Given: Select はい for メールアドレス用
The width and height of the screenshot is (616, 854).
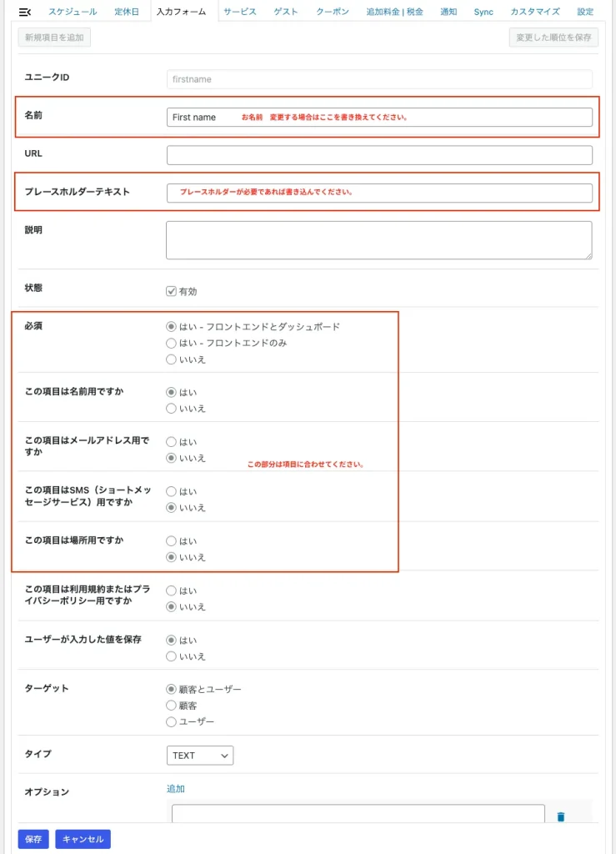Looking at the screenshot, I should pyautogui.click(x=171, y=442).
